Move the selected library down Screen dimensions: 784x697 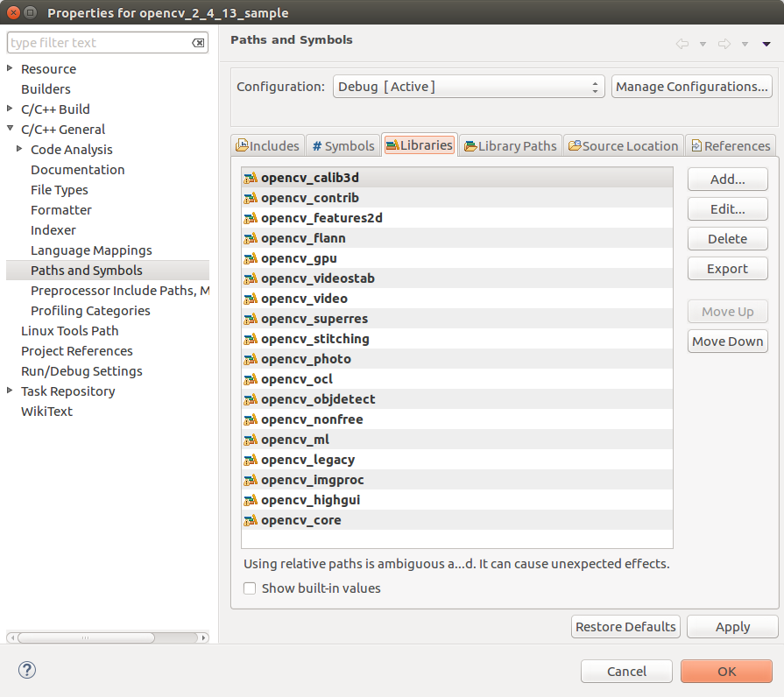[728, 341]
